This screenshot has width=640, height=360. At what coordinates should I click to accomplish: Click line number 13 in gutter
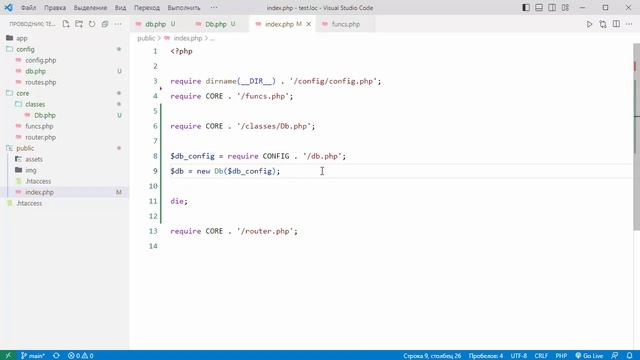point(153,231)
